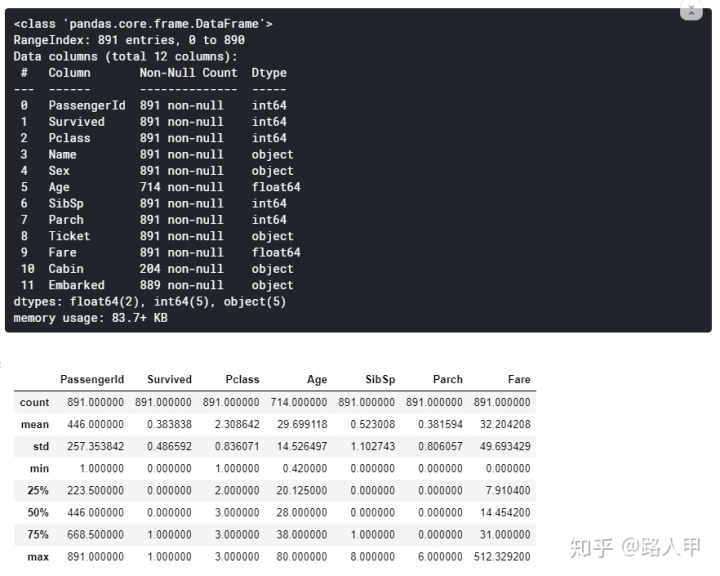Click the Fare 50% value 14.454200
The height and width of the screenshot is (576, 720).
pos(505,513)
